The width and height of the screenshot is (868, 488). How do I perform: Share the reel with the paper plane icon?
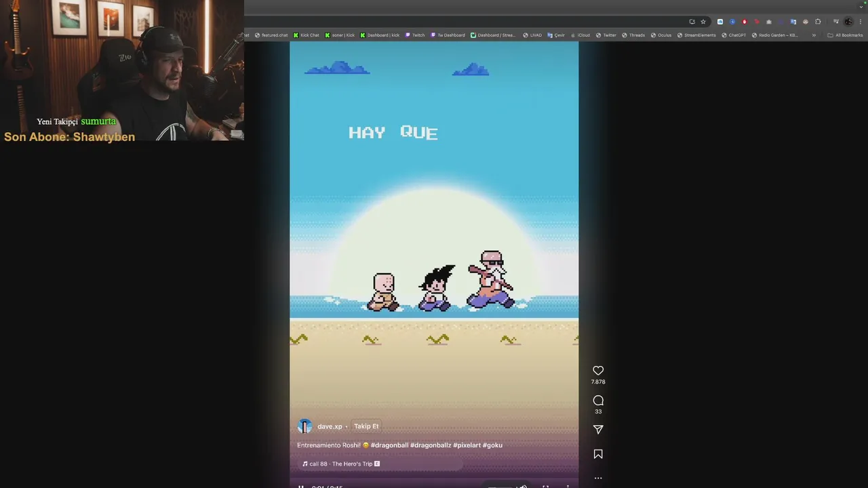(598, 430)
